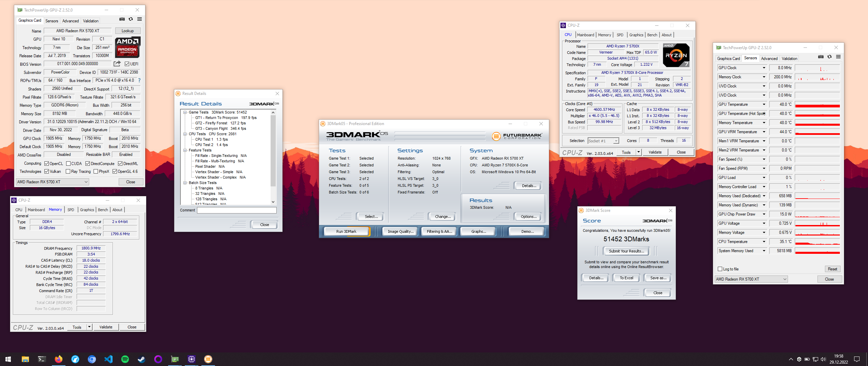868x366 pixels.
Task: Click Ryzen 7 logo in CPU-Z
Action: click(676, 55)
